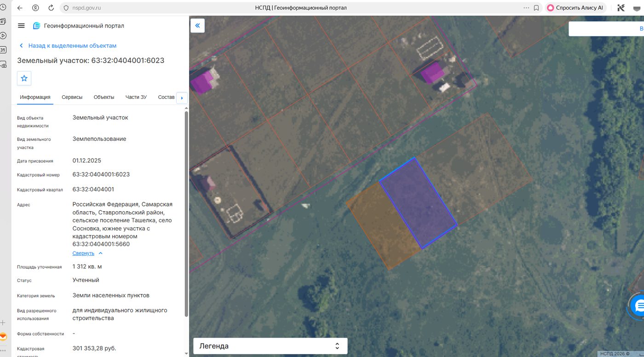This screenshot has width=644, height=357.
Task: Click the Спросить Алису AI button
Action: (x=575, y=8)
